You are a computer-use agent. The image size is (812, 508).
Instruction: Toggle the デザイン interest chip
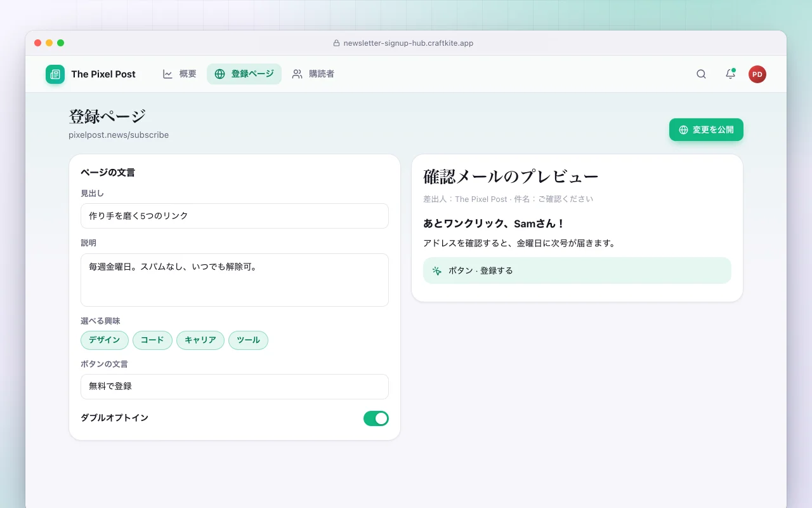click(105, 340)
